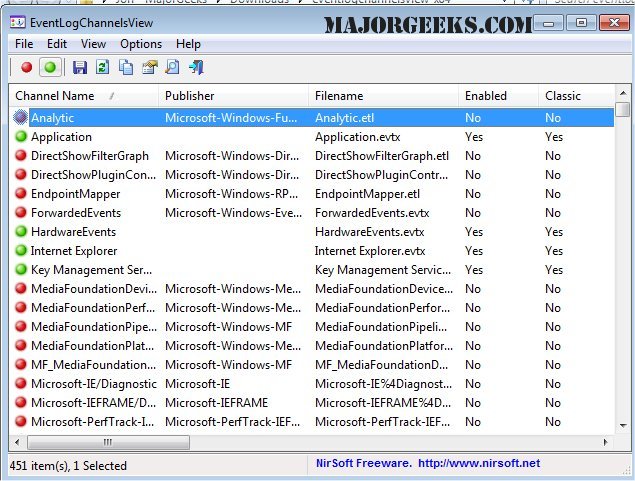
Task: Click the green icon beside HardwareEvents
Action: pyautogui.click(x=21, y=232)
